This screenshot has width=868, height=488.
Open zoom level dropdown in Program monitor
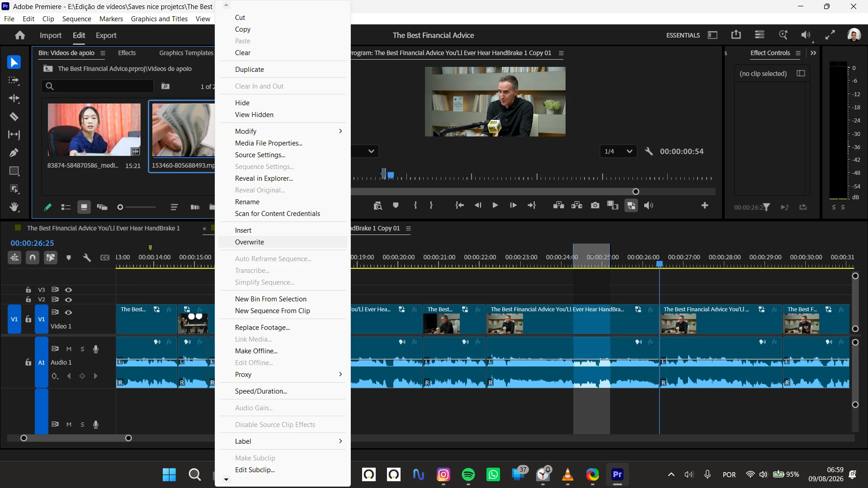365,151
